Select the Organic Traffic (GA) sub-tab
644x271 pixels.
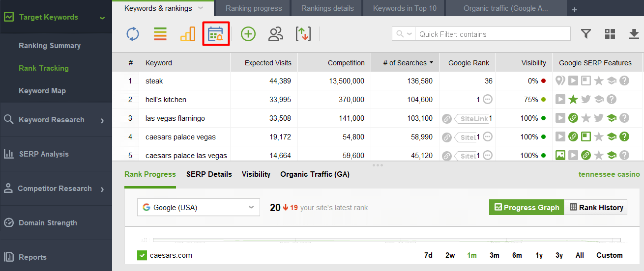(315, 174)
